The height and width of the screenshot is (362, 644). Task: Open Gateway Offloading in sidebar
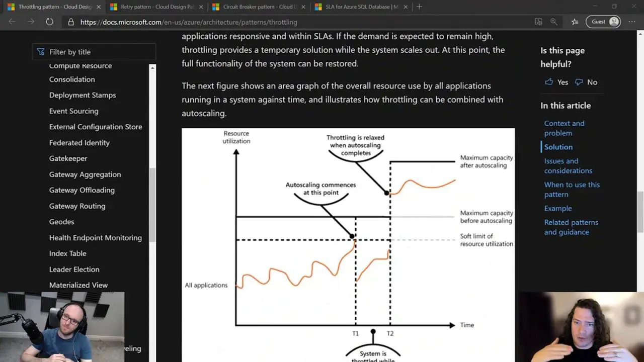point(82,190)
